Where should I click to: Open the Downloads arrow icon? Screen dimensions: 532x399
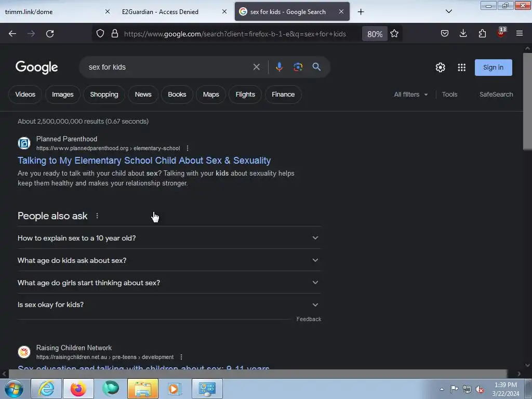[x=463, y=34]
